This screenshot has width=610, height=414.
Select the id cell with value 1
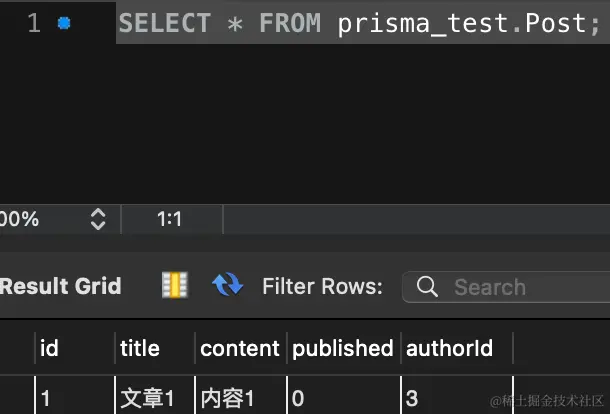pos(75,398)
